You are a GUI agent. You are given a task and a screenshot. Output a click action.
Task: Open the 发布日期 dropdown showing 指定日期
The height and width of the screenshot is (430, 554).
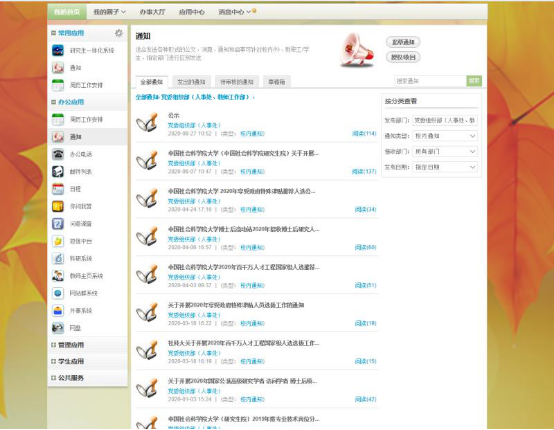coord(445,167)
